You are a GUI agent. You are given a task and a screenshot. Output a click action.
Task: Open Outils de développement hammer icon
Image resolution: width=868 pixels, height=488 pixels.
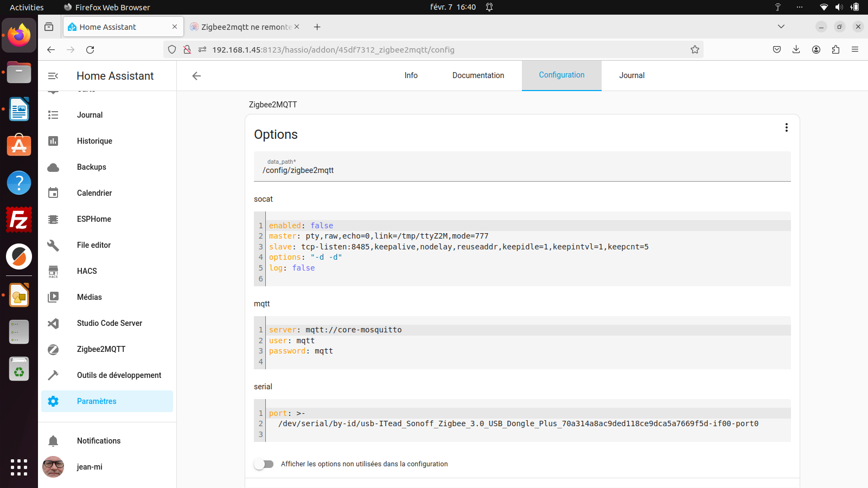click(53, 375)
